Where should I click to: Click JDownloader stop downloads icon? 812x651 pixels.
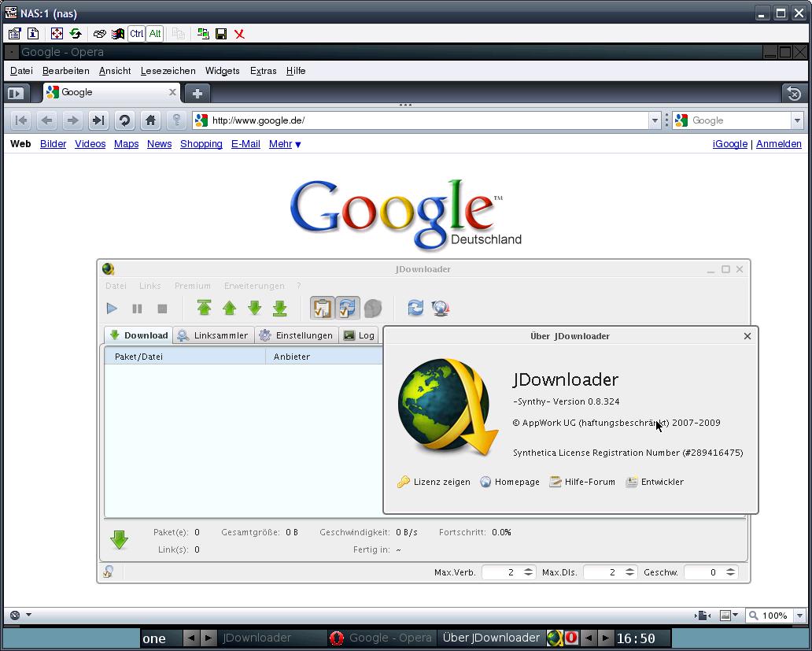162,309
